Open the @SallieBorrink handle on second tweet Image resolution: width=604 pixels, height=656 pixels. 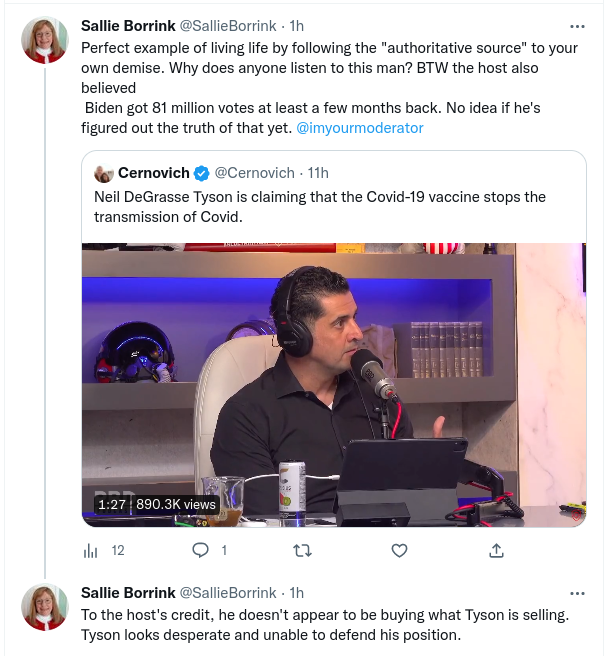227,593
